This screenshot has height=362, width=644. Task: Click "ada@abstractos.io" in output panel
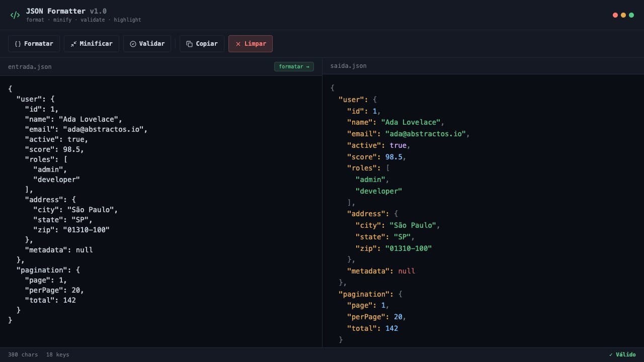426,134
